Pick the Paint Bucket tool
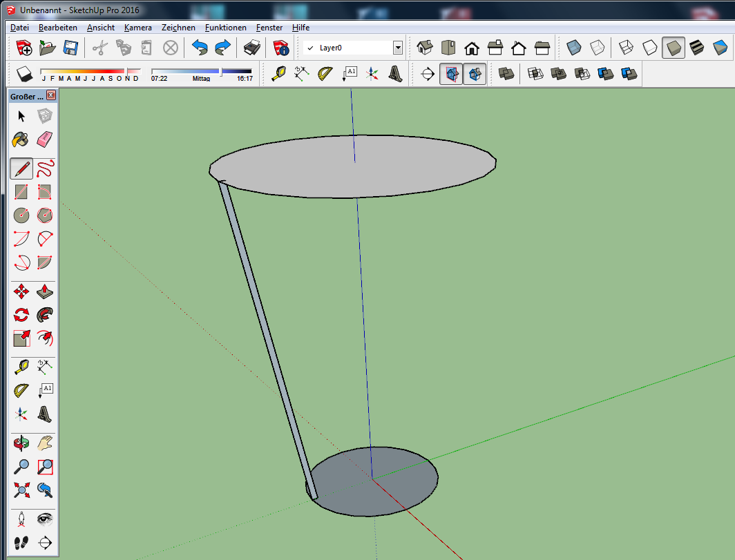Viewport: 735px width, 560px height. [21, 140]
